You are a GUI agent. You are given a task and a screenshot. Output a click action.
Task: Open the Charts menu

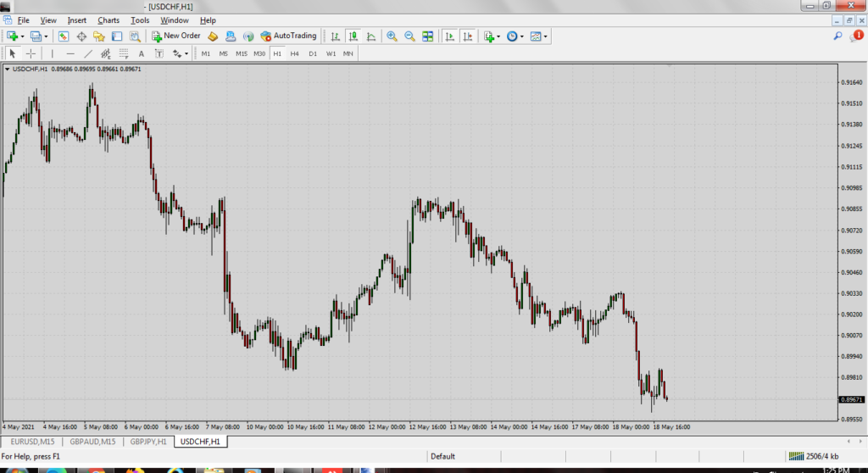click(x=108, y=20)
